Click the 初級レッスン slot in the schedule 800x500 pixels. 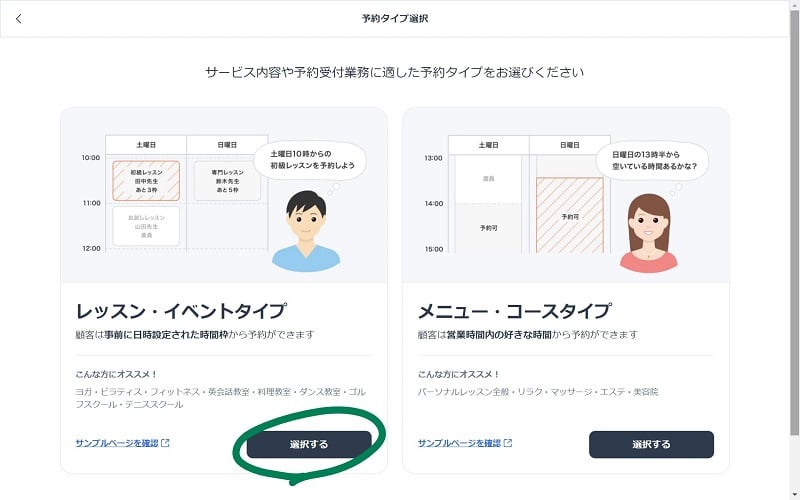(x=146, y=180)
